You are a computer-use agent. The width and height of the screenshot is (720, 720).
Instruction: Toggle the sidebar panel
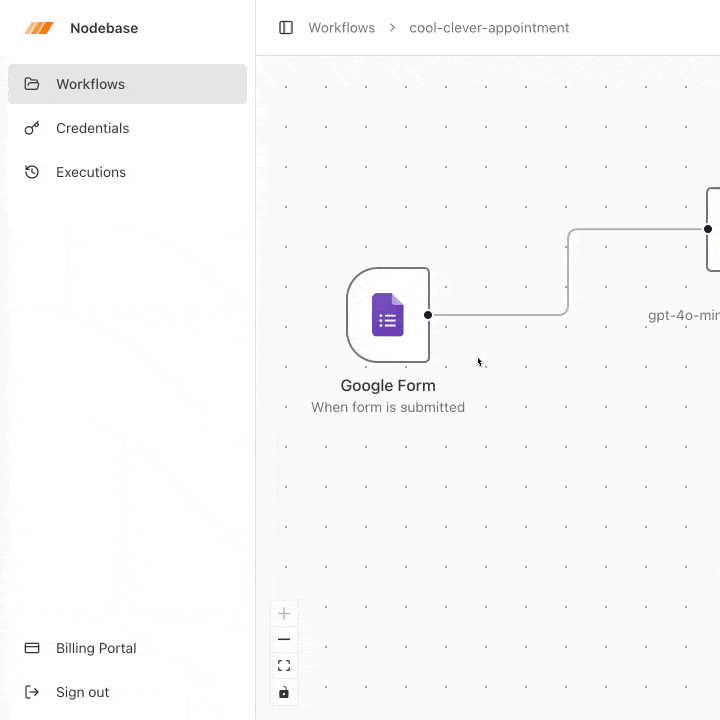pos(286,28)
